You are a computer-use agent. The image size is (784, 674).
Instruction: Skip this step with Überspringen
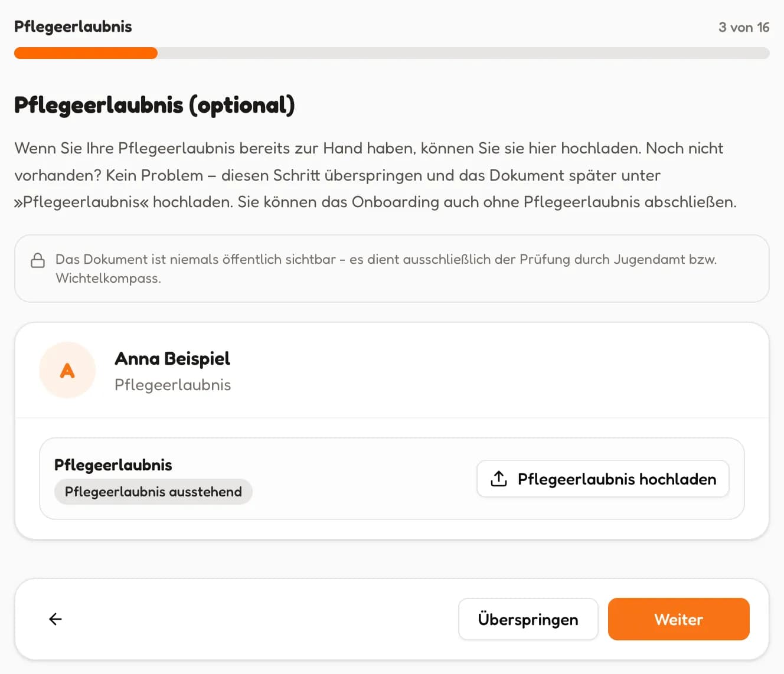(x=528, y=619)
